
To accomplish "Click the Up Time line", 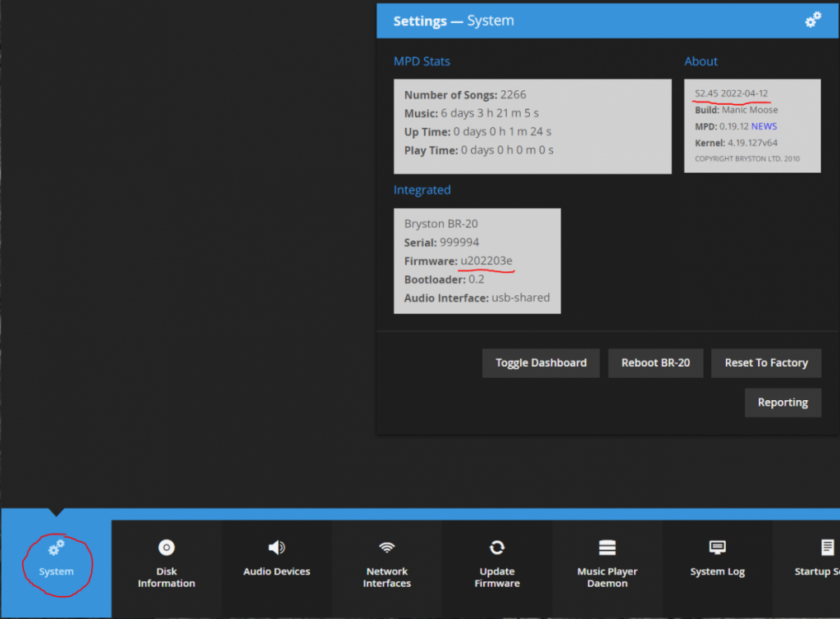I will pos(477,132).
